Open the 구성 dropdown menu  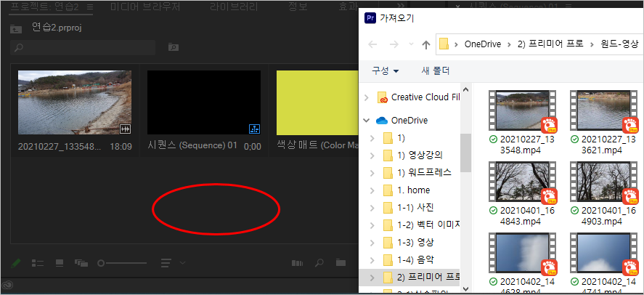(x=385, y=70)
